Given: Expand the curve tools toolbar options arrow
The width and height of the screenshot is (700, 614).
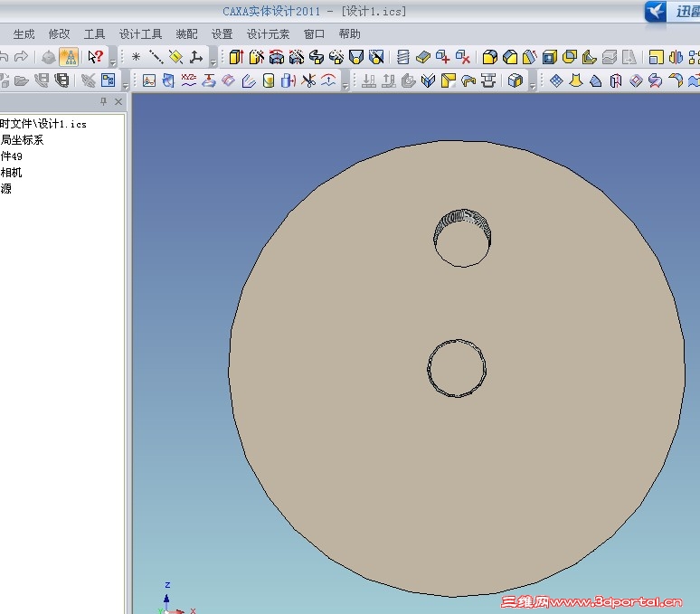Looking at the screenshot, I should click(345, 85).
